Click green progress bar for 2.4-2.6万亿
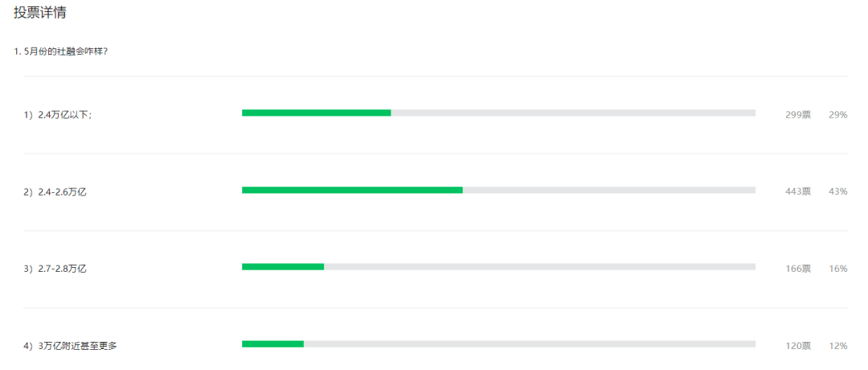Viewport: 868px width, 370px height. point(352,190)
